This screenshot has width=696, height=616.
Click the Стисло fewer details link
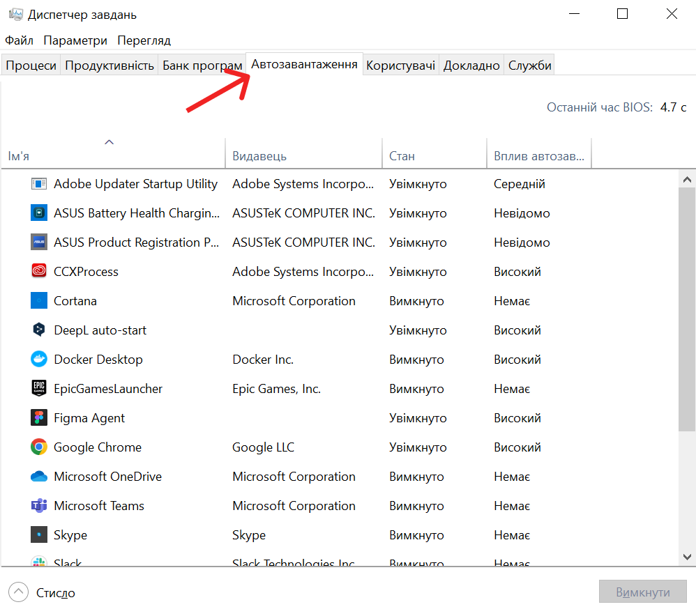coord(56,593)
